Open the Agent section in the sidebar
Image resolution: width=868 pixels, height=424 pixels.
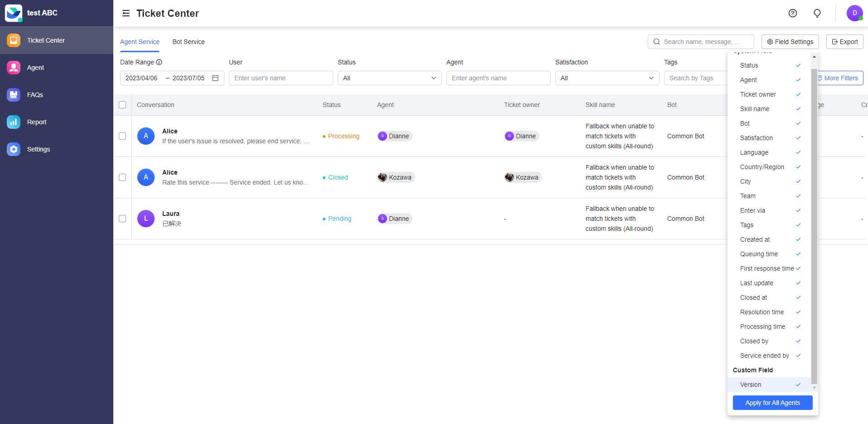tap(36, 67)
